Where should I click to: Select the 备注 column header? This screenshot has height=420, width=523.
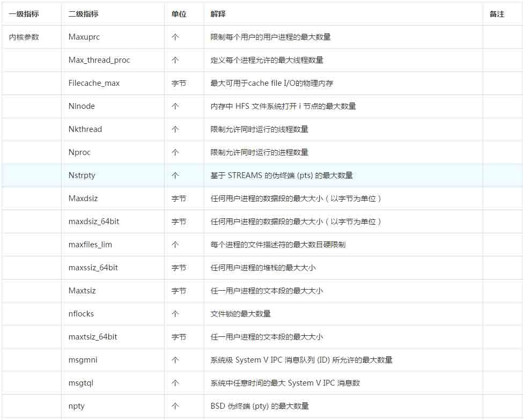coord(495,14)
